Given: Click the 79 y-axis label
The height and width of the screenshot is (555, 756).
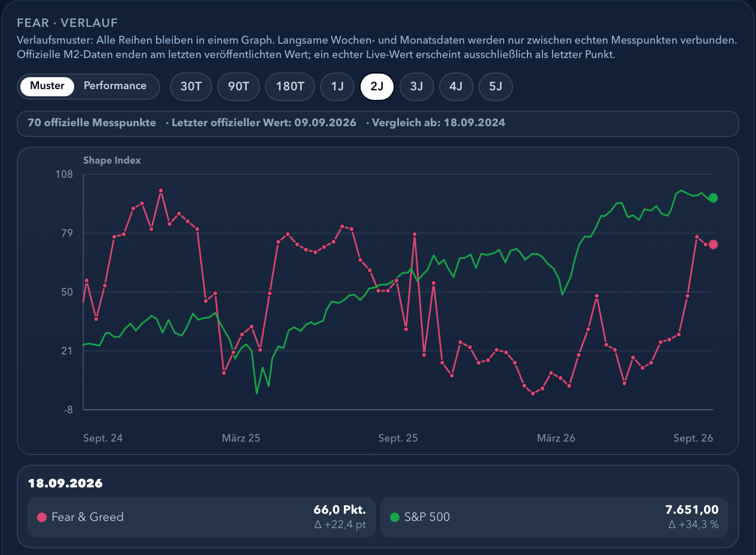Looking at the screenshot, I should point(67,233).
